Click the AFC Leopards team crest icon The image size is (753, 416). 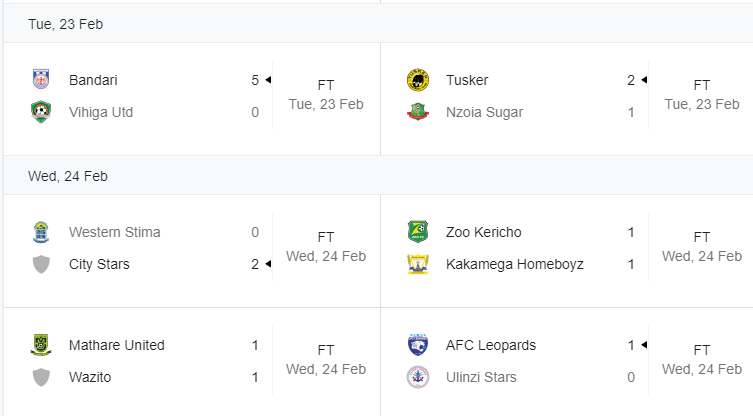(418, 345)
